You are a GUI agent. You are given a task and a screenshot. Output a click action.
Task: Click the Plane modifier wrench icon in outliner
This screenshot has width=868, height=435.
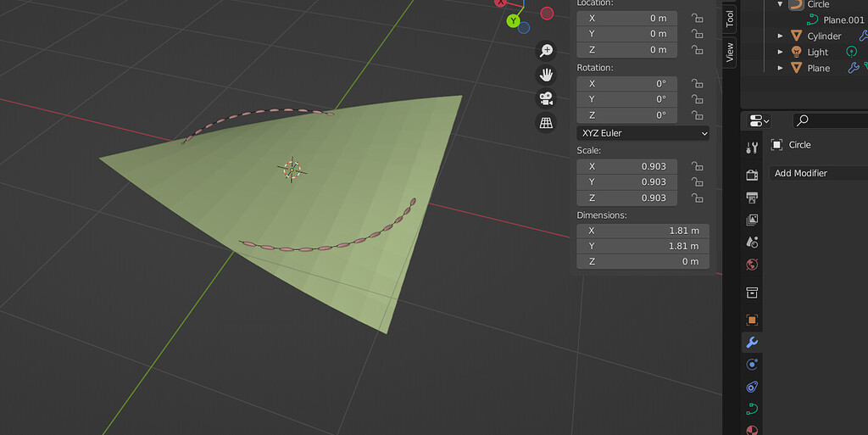tap(853, 68)
